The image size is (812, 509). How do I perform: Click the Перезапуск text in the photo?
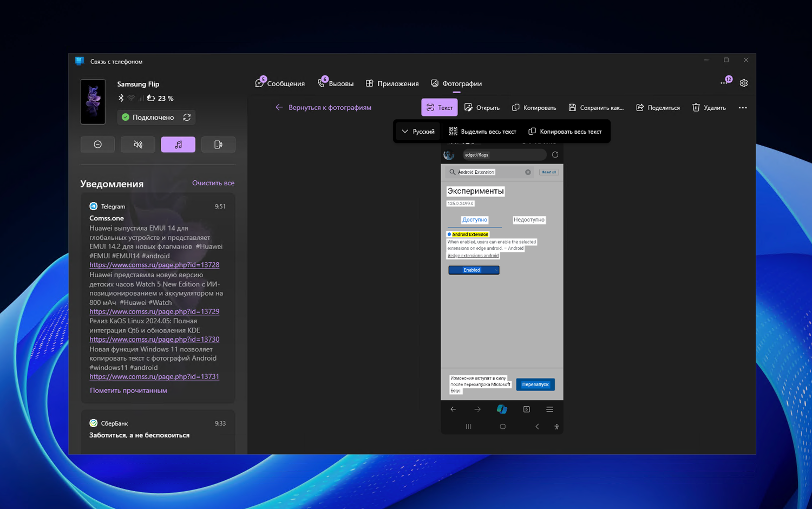pos(535,384)
